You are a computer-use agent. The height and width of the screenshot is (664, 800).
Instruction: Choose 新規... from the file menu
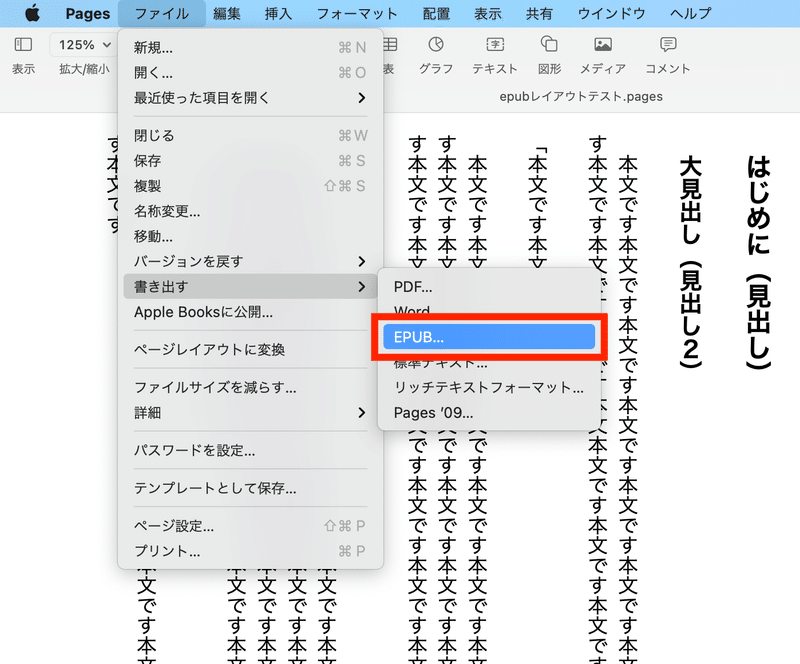tap(251, 47)
